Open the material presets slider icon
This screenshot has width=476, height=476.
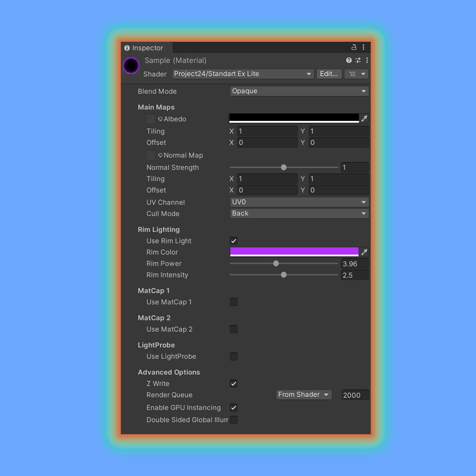358,60
